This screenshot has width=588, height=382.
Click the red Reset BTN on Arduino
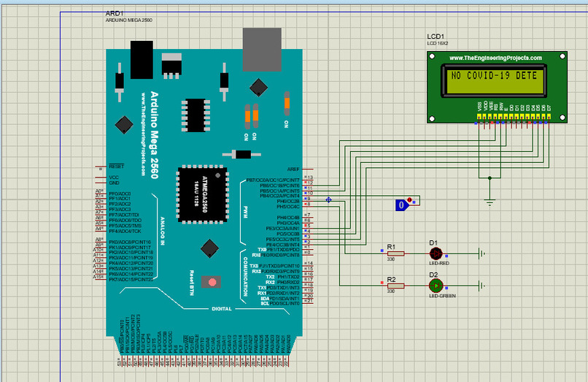coord(212,282)
